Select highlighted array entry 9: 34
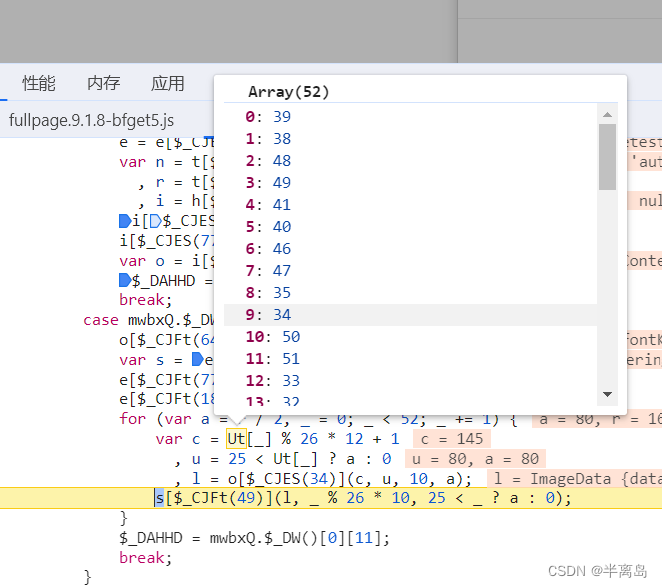 (x=410, y=315)
